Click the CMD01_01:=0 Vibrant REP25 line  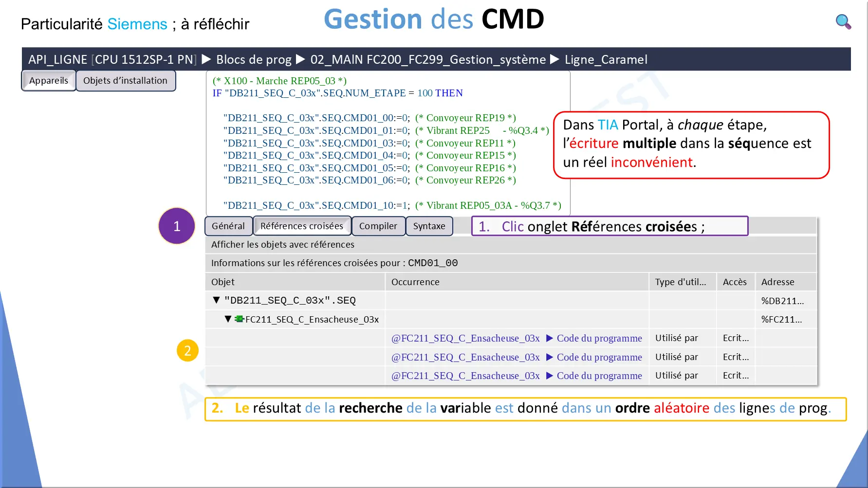coord(386,130)
